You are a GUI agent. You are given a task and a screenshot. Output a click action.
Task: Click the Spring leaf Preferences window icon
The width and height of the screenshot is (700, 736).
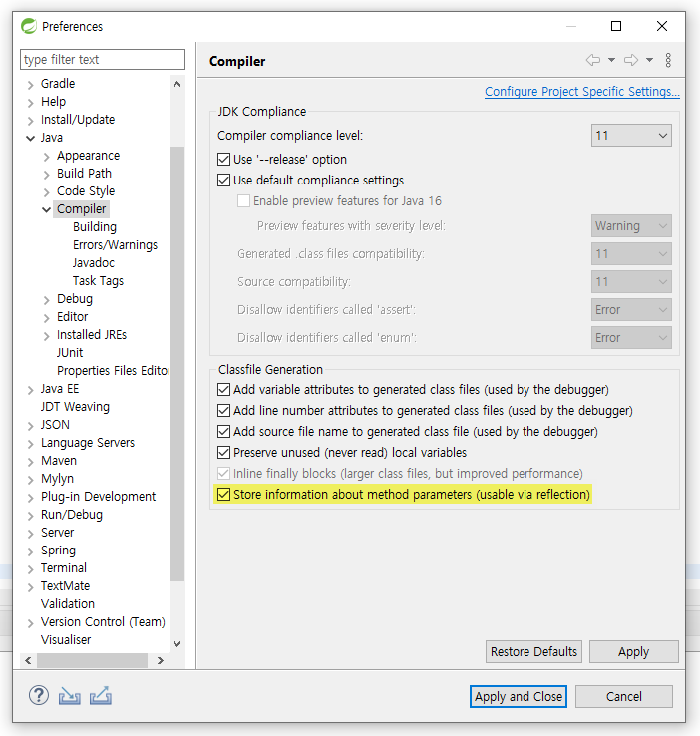[x=29, y=26]
